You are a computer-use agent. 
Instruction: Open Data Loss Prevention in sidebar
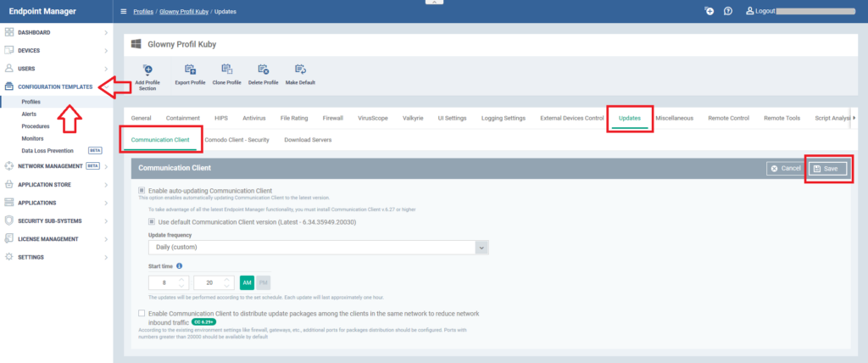tap(47, 151)
